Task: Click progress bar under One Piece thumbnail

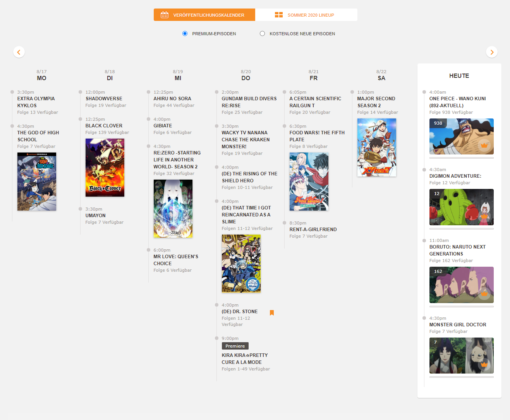Action: (x=461, y=158)
